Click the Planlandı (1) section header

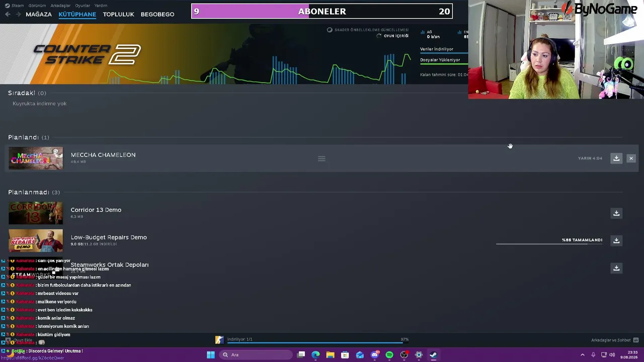coord(29,137)
